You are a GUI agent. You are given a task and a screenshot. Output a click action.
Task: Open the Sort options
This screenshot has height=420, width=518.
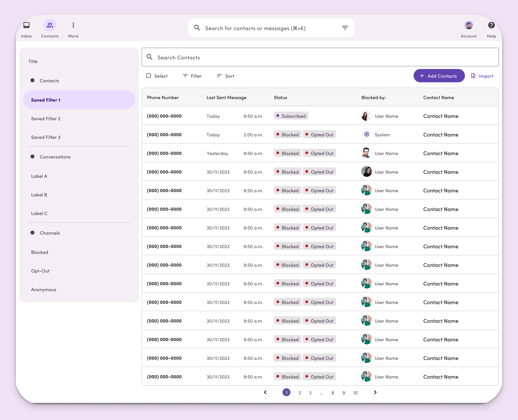point(225,76)
